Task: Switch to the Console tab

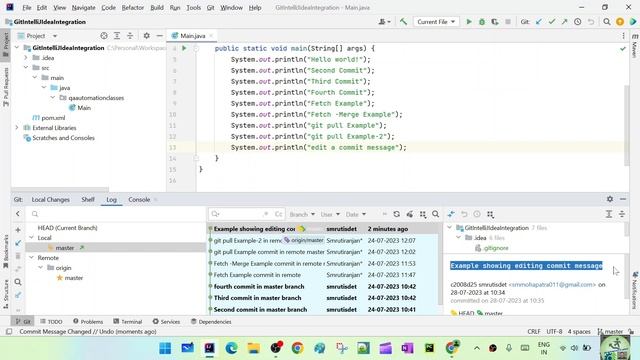Action: pyautogui.click(x=139, y=200)
